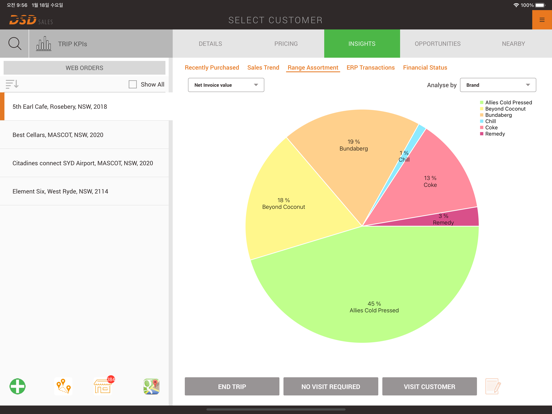Open the Analyse by Brand dropdown
This screenshot has width=552, height=414.
click(x=498, y=85)
